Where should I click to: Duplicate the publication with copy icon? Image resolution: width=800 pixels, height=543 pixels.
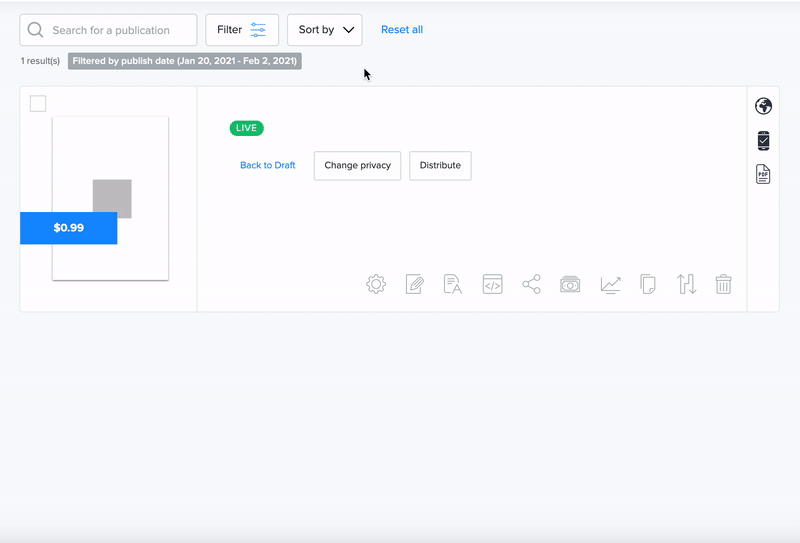[648, 284]
